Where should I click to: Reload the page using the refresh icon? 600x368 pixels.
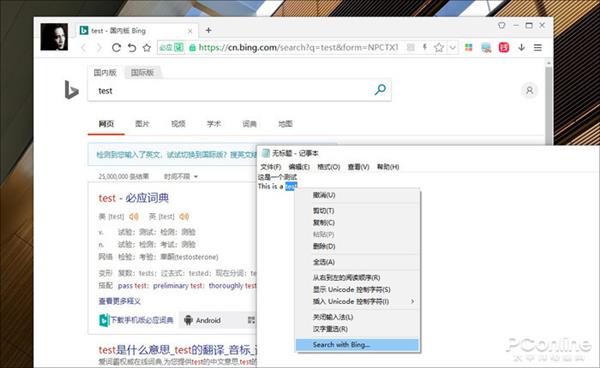point(116,48)
